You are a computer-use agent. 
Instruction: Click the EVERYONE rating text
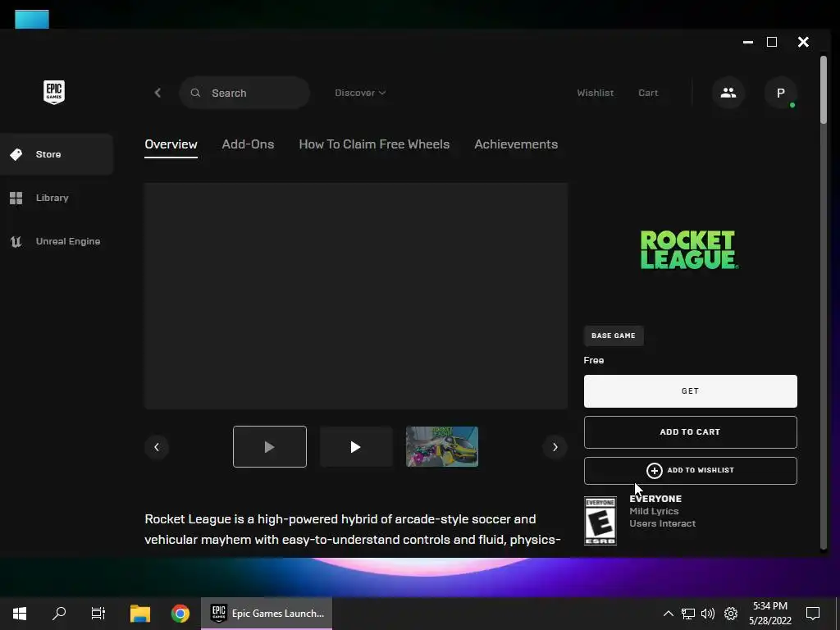655,499
